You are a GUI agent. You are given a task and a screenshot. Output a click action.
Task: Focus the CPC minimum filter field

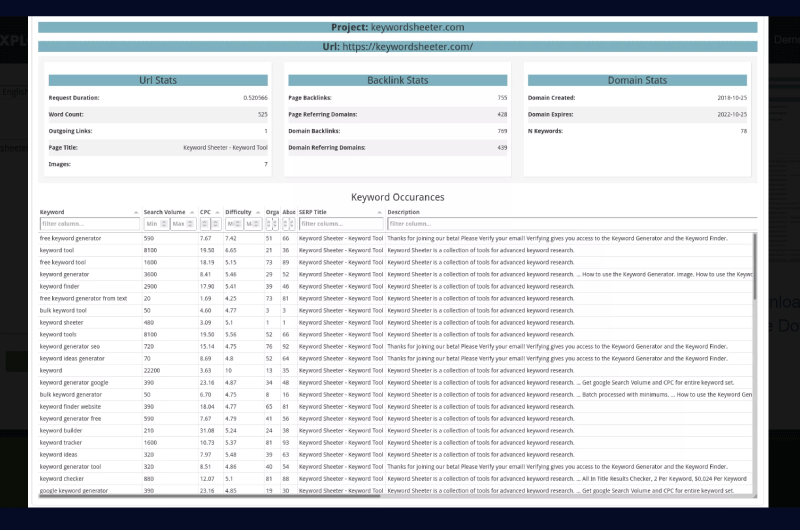coord(205,223)
